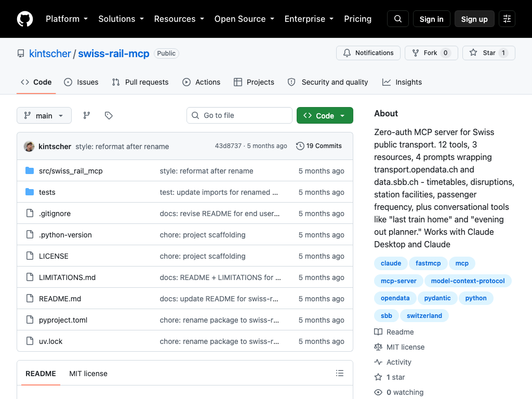Screen dimensions: 532x399
Task: Open the main branch selector dropdown
Action: pos(44,116)
